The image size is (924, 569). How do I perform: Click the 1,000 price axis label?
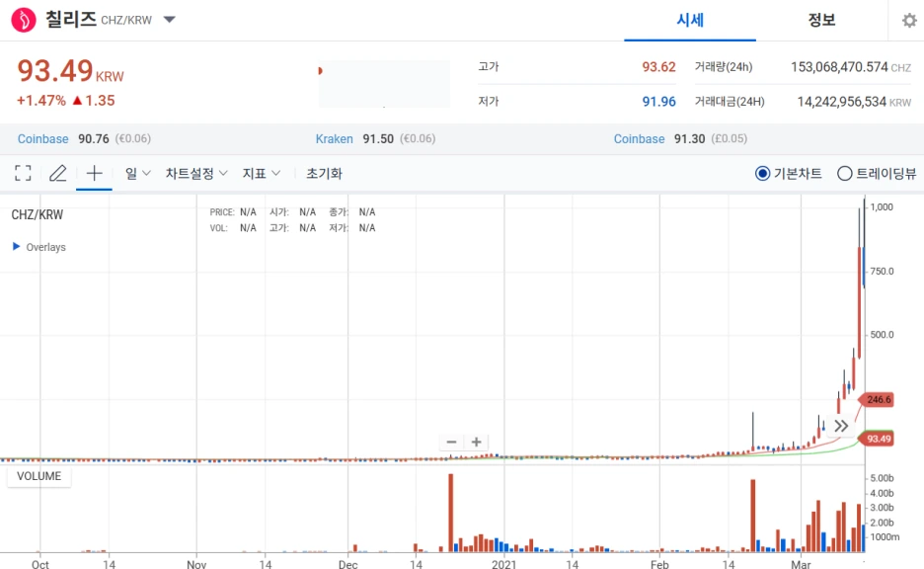coord(882,207)
